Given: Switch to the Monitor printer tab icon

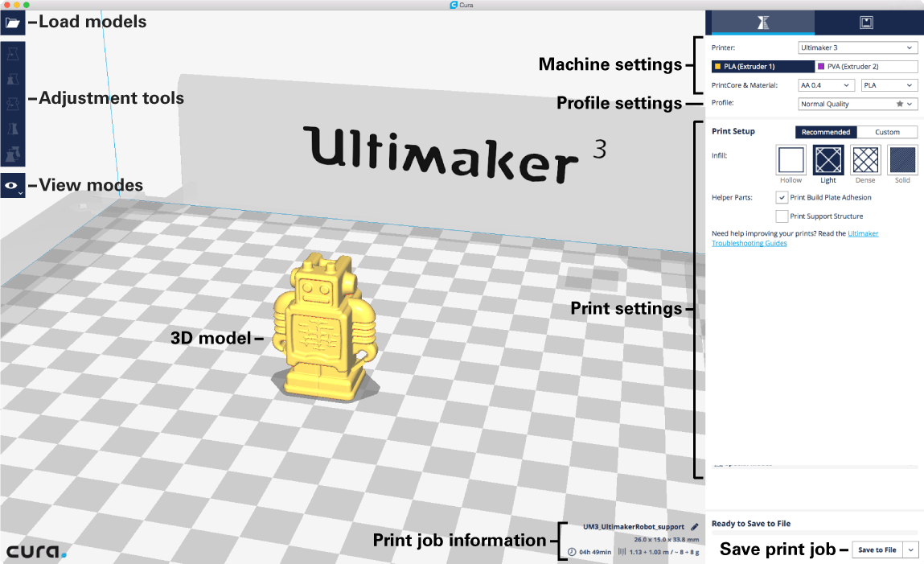Looking at the screenshot, I should [x=866, y=23].
